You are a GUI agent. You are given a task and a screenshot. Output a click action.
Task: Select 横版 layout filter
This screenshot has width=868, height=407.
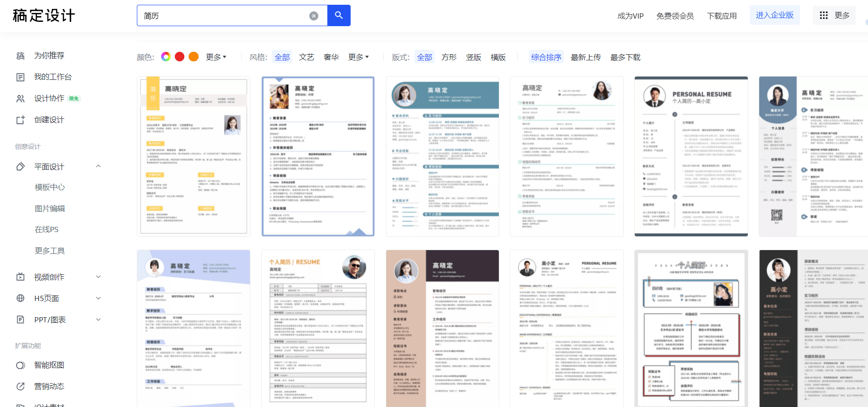498,57
